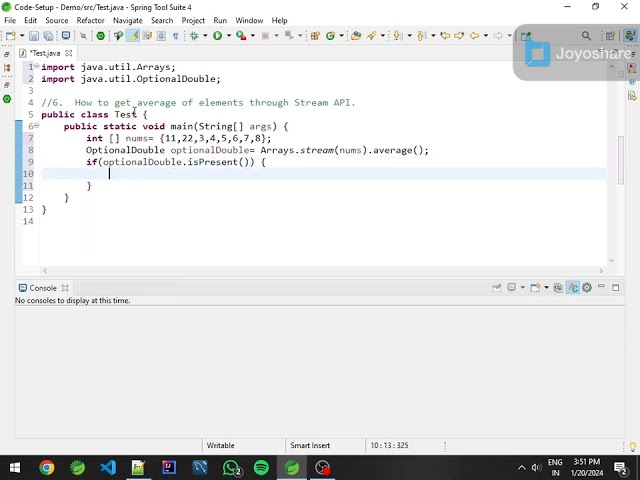Select the Console view tab
This screenshot has height=480, width=640.
[42, 288]
